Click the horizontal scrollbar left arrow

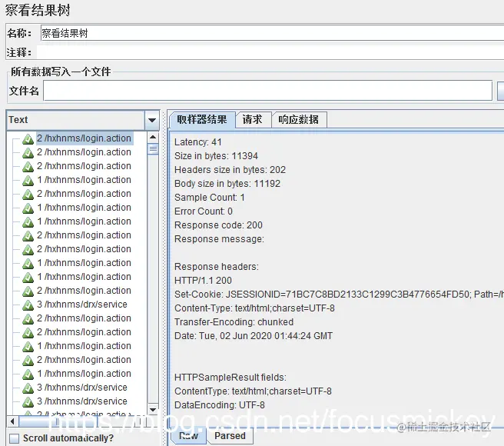pos(12,421)
